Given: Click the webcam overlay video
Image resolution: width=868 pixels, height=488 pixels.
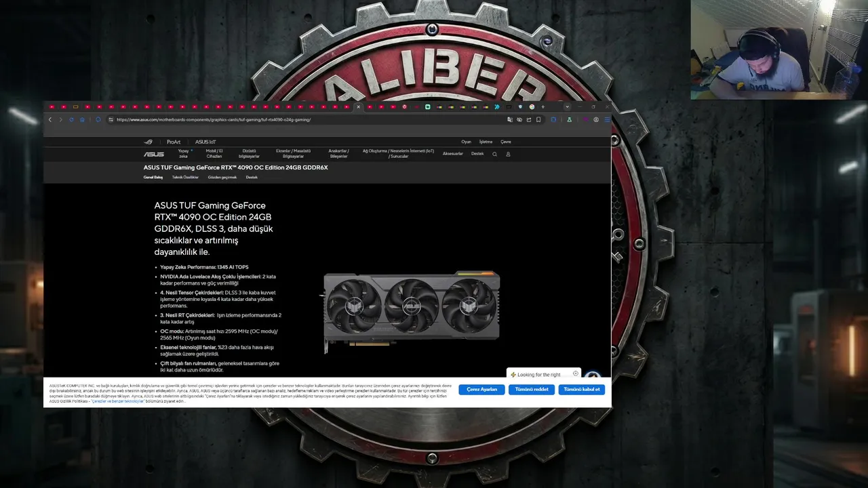Looking at the screenshot, I should [x=779, y=49].
